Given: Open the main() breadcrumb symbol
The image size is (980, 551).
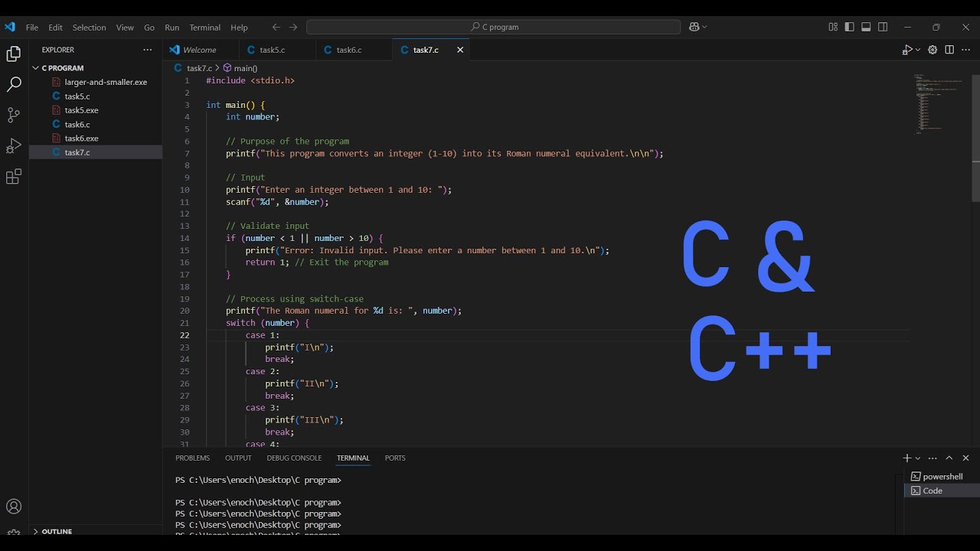Looking at the screenshot, I should coord(240,68).
